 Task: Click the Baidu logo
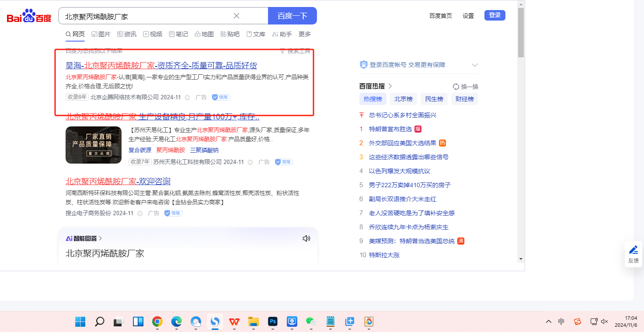[x=29, y=16]
